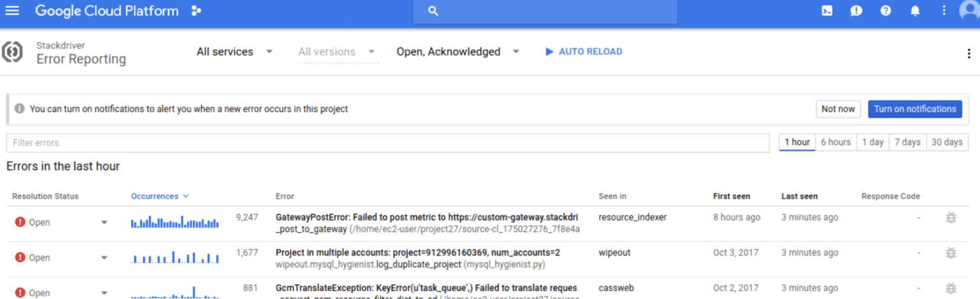Screen dimensions: 980x299
Task: Click bug icon for cassweb row
Action: pos(951,288)
